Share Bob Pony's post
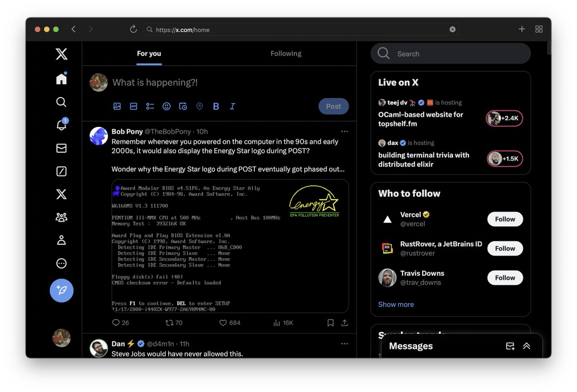Image resolution: width=577 pixels, height=392 pixels. tap(345, 323)
